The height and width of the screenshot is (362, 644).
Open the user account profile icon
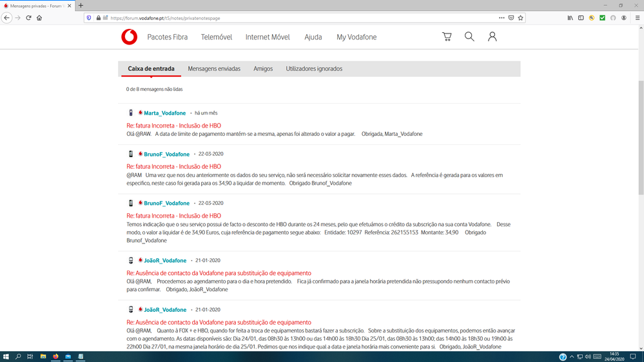point(492,37)
